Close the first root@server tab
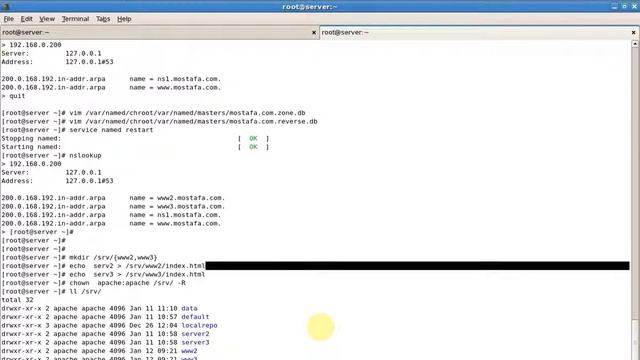This screenshot has height=360, width=640. pyautogui.click(x=314, y=32)
